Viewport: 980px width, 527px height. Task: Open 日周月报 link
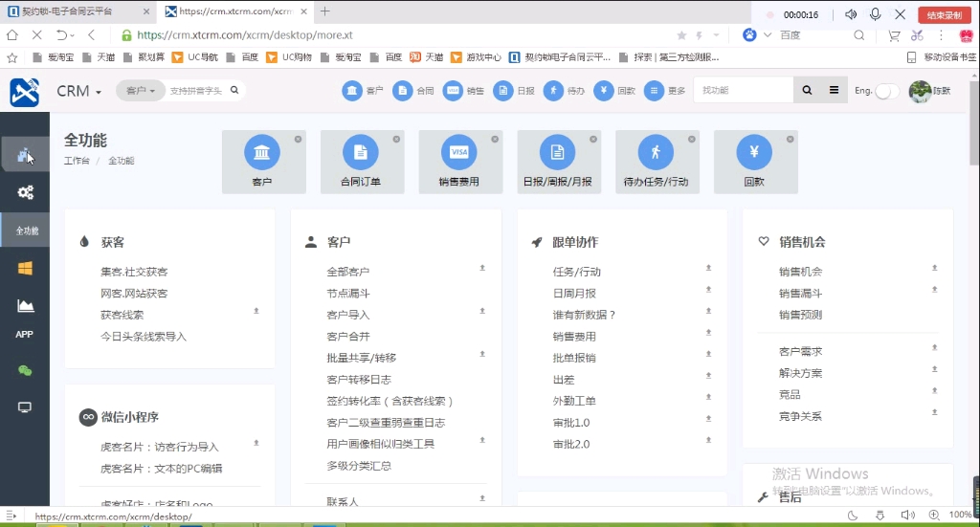tap(574, 293)
